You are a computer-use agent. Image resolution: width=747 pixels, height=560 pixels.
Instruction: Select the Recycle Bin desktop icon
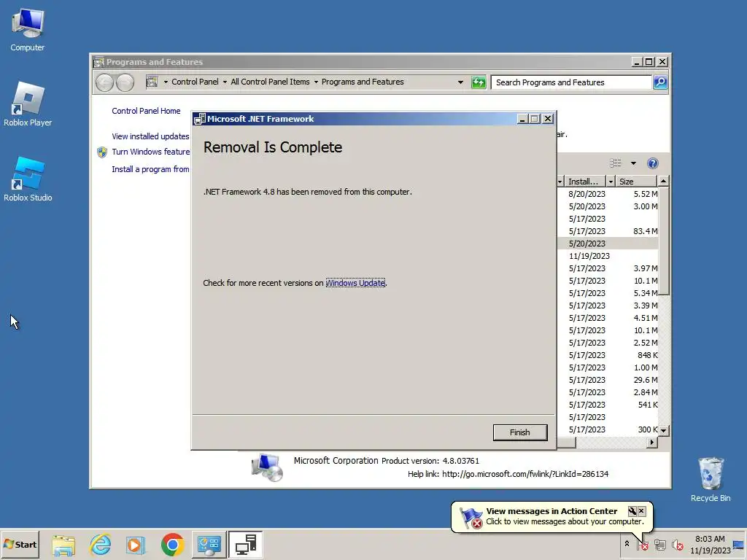[711, 479]
